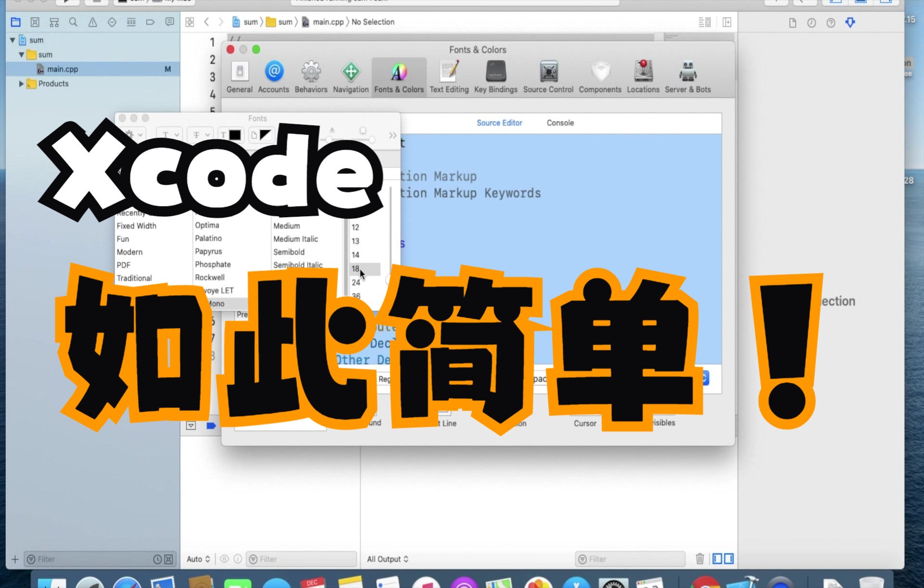The height and width of the screenshot is (588, 924).
Task: Open the Auto variables view dropdown
Action: (198, 559)
